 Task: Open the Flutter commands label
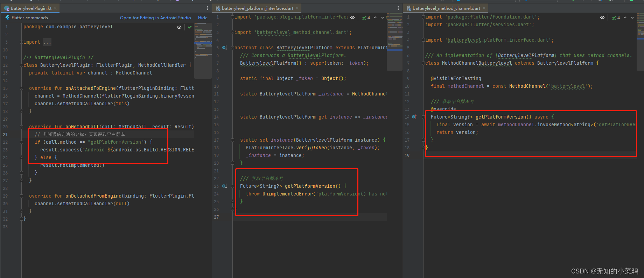(x=30, y=17)
